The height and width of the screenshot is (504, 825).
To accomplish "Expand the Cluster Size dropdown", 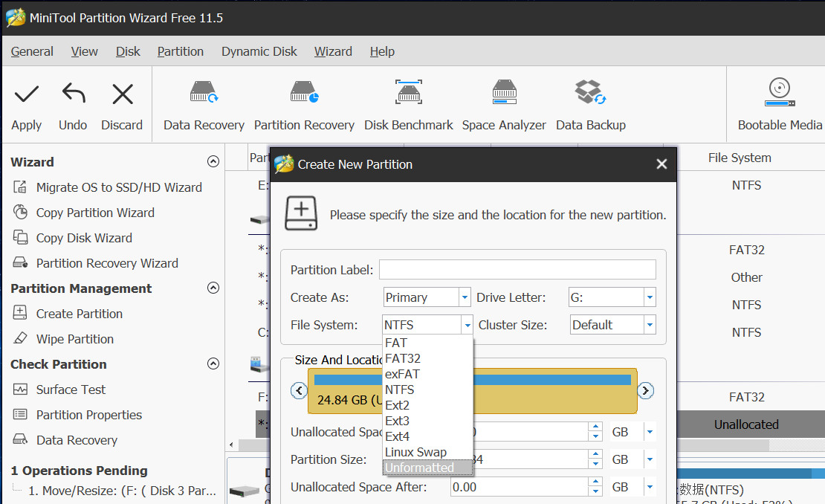I will (650, 325).
